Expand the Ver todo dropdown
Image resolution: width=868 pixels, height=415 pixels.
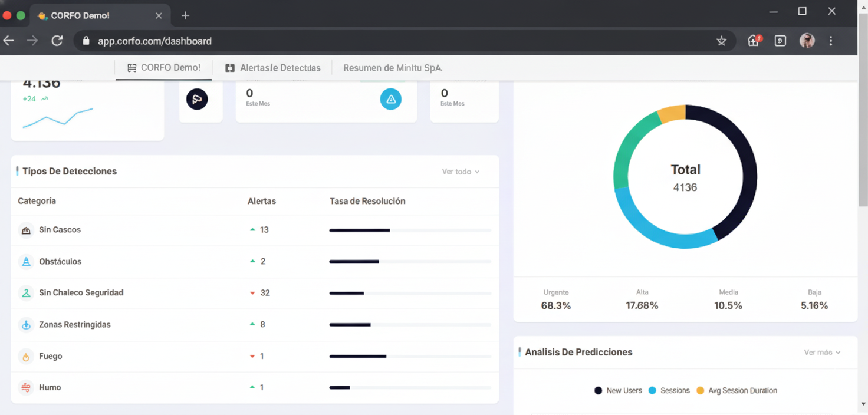click(461, 172)
